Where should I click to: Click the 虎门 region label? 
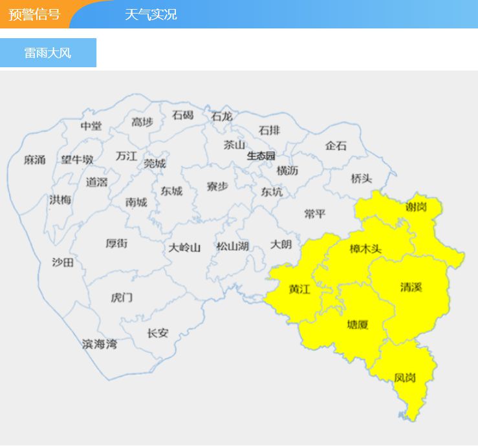[x=122, y=297]
